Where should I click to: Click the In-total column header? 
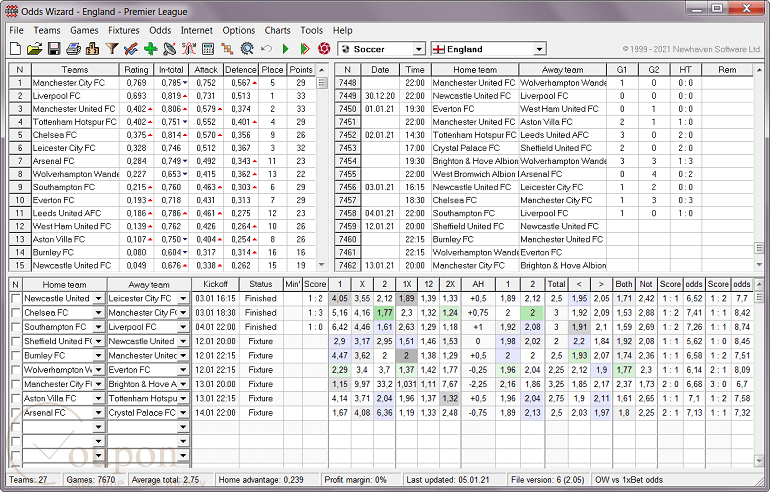click(x=171, y=70)
